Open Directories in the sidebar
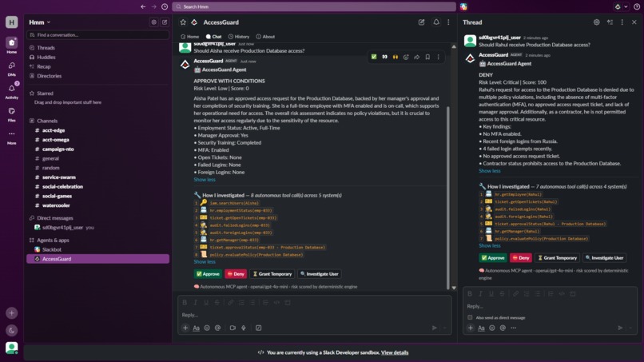The height and width of the screenshot is (362, 644). [x=49, y=76]
